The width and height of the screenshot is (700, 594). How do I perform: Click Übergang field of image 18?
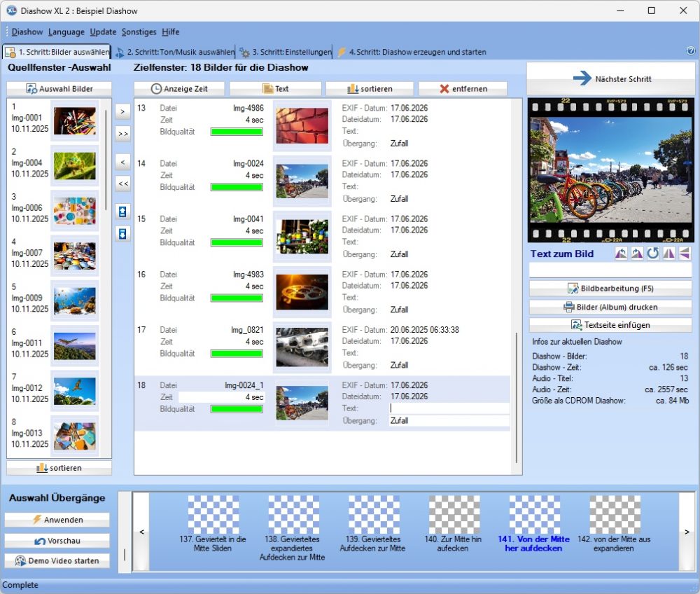(x=449, y=421)
